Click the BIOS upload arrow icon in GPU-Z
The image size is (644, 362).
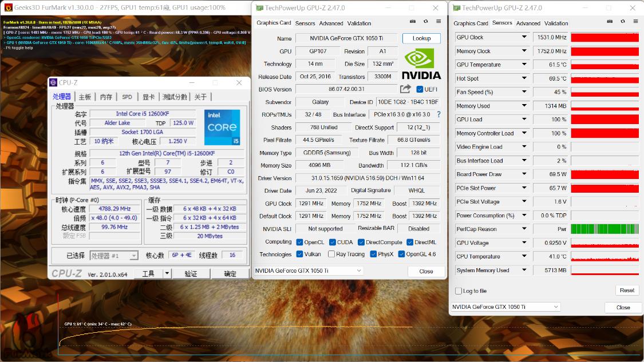pyautogui.click(x=406, y=89)
